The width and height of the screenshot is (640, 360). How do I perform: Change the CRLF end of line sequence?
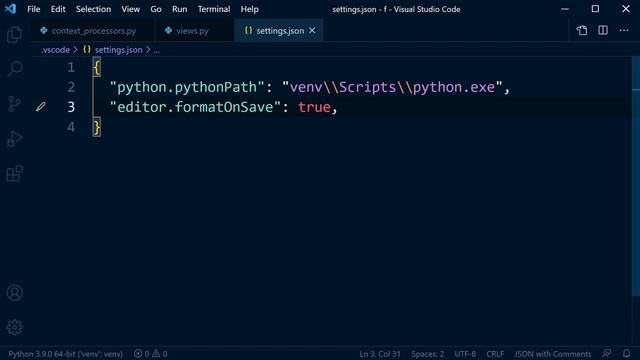click(495, 354)
